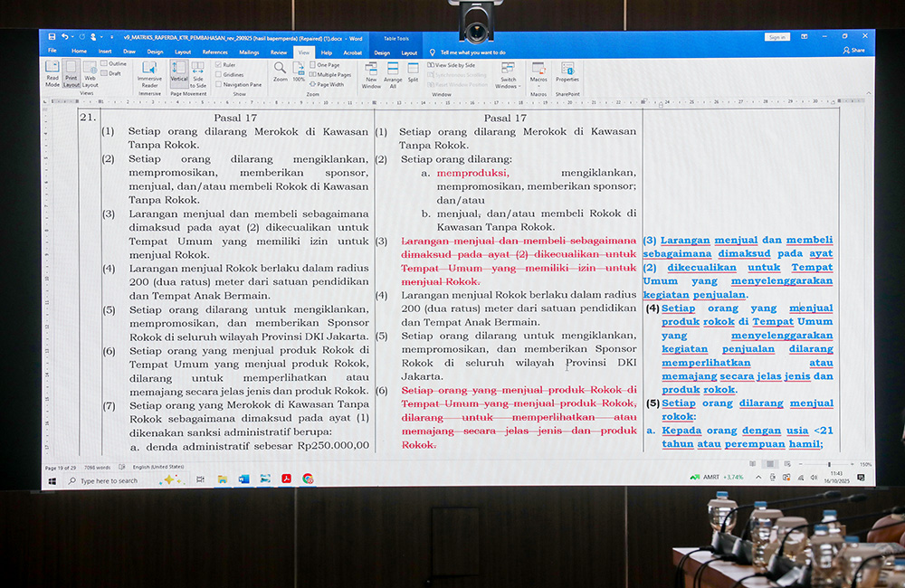Expand the Macros dropdown
This screenshot has height=588, width=905.
538,80
